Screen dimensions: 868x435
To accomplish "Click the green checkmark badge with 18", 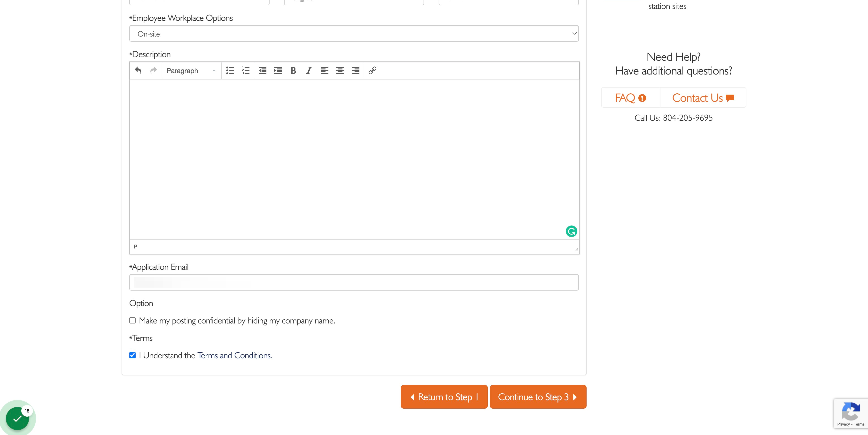I will click(x=17, y=418).
